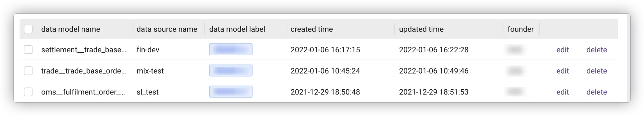The width and height of the screenshot is (644, 116).
Task: Click the data model name column header
Action: click(x=70, y=29)
